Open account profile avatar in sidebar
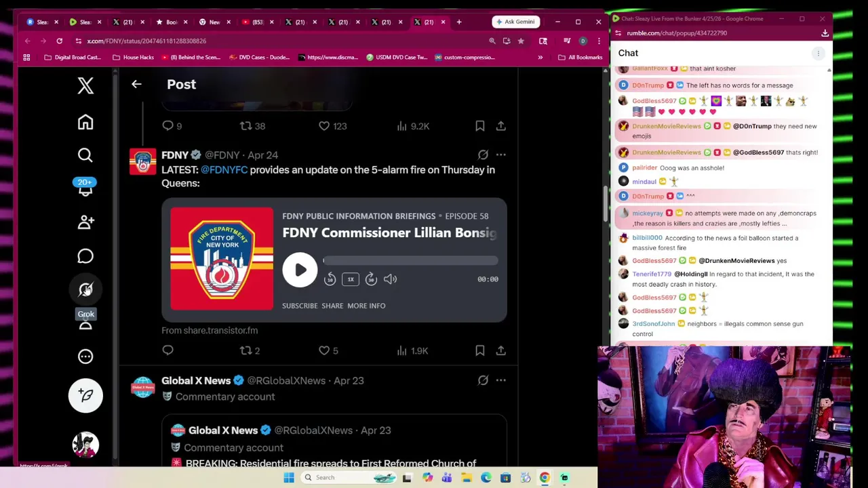Image resolution: width=868 pixels, height=488 pixels. pos(85,445)
